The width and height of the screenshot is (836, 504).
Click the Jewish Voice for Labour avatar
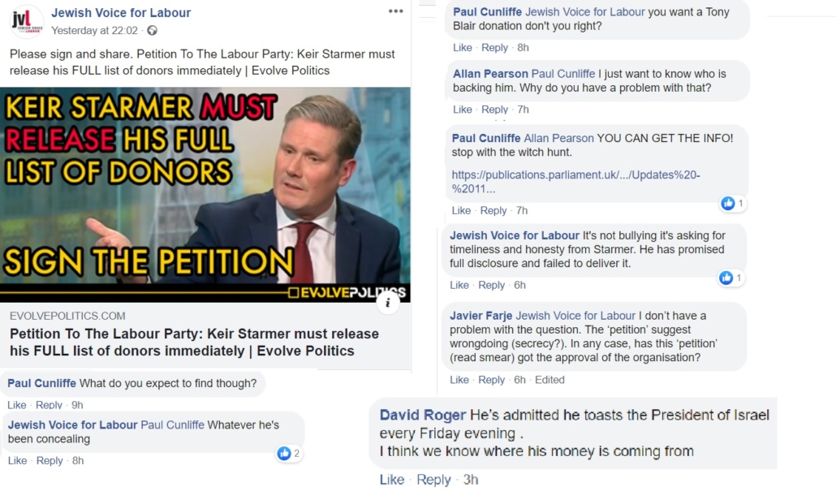[28, 21]
